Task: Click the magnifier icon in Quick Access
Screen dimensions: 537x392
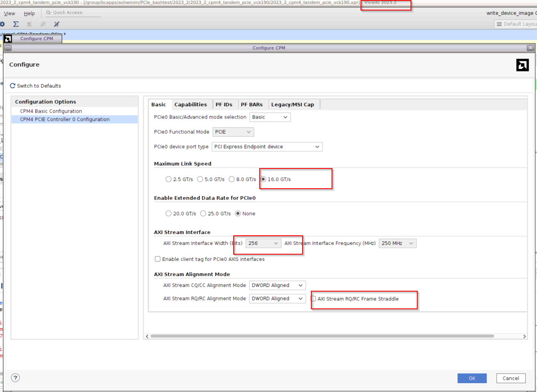Action: pyautogui.click(x=48, y=12)
